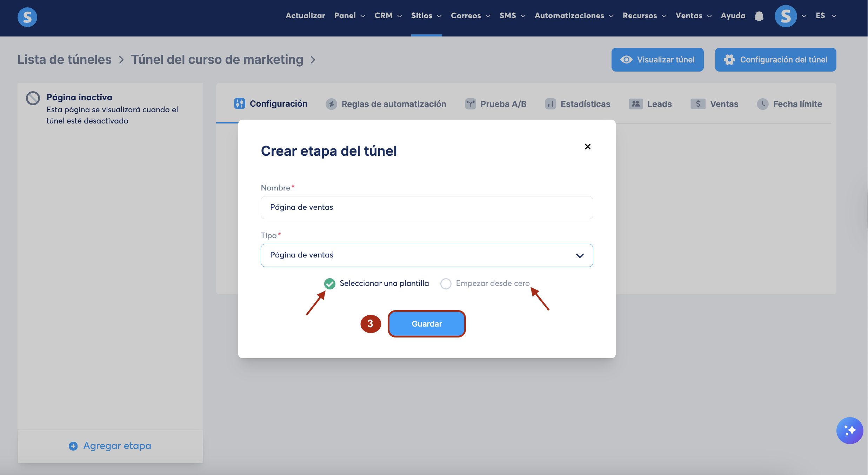868x475 pixels.
Task: Choose the Empezar desde cero radio button
Action: pos(446,283)
